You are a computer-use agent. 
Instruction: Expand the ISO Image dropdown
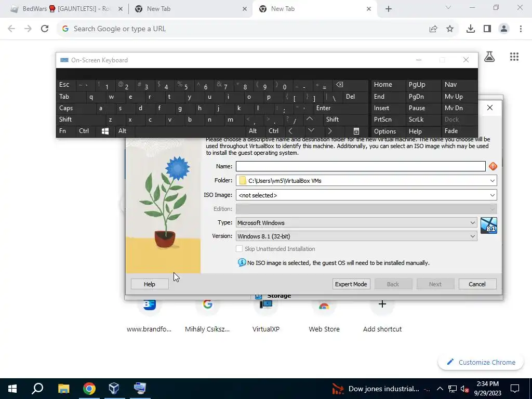[x=493, y=195]
